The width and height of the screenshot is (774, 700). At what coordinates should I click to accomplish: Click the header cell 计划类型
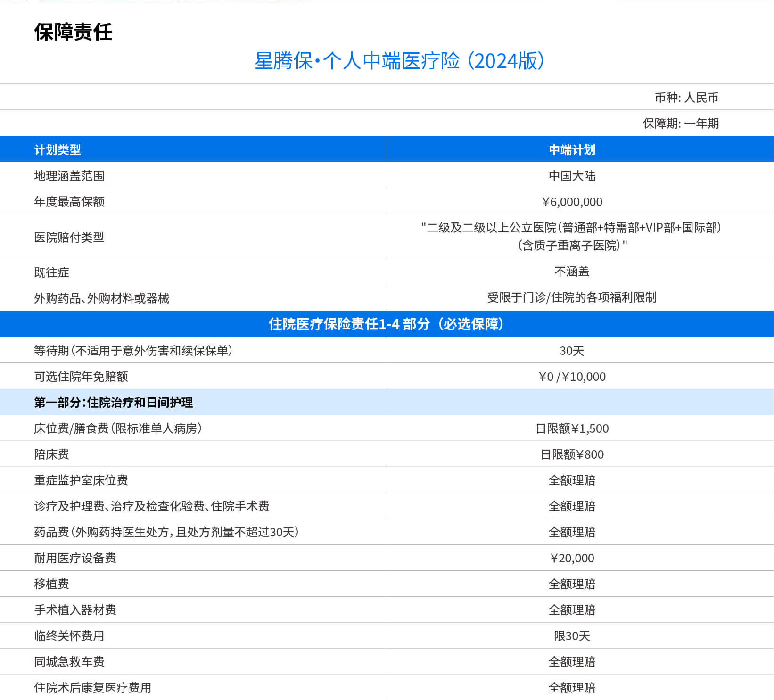coord(58,149)
